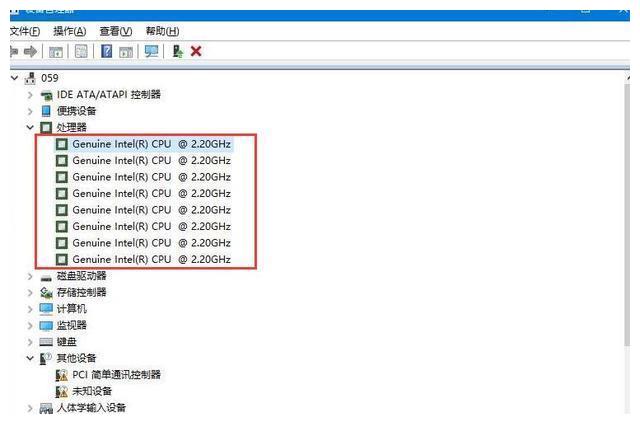Open the 操作(A) menu
The height and width of the screenshot is (424, 640).
[x=69, y=31]
